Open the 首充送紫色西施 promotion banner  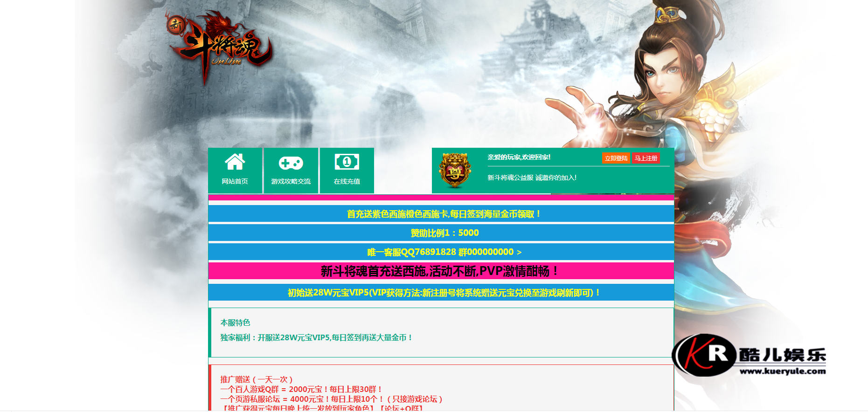click(443, 214)
